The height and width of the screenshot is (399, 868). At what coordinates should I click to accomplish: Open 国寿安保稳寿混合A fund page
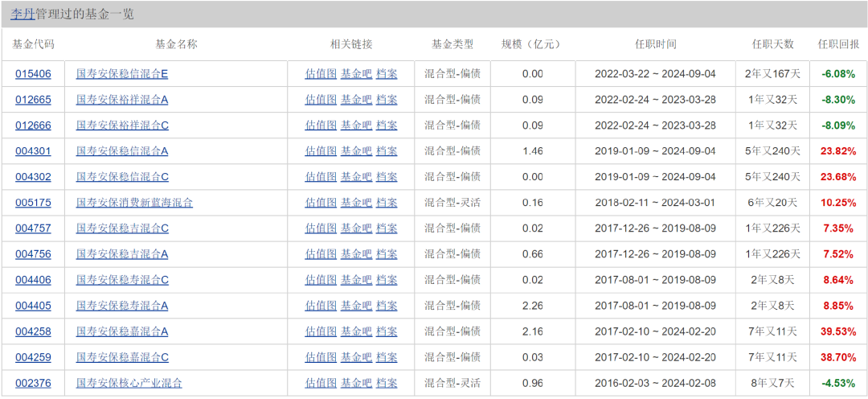click(122, 306)
